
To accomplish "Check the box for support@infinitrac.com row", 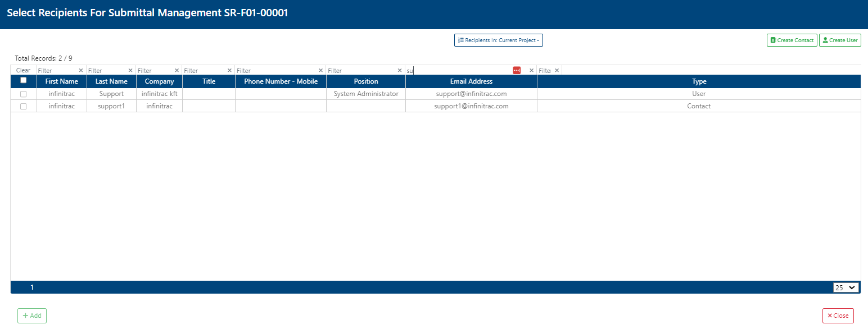I will tap(24, 94).
